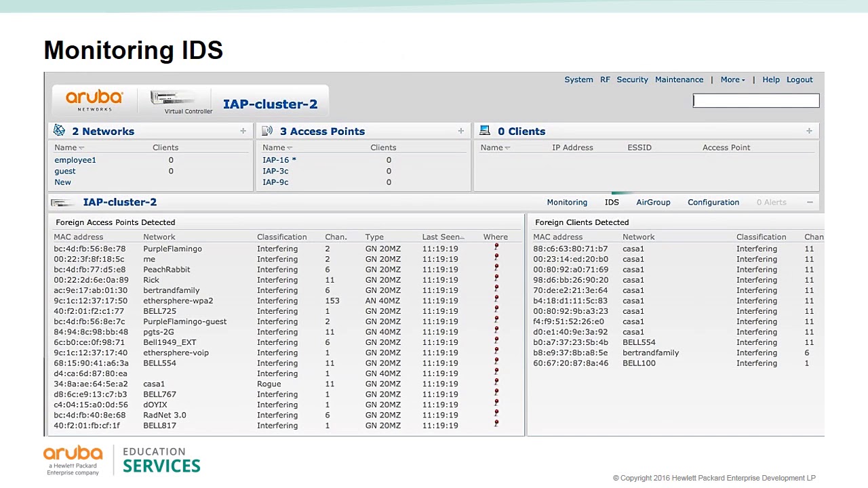
Task: Click the Access Points panel icon
Action: (267, 131)
